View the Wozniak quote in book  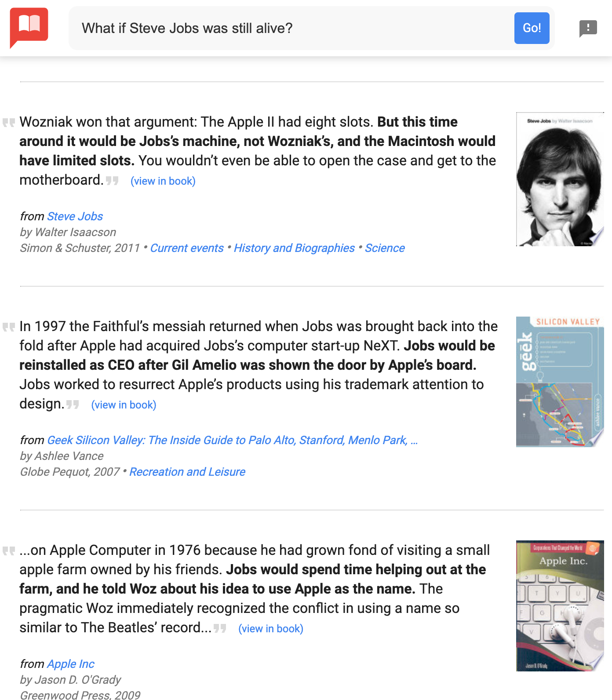163,181
